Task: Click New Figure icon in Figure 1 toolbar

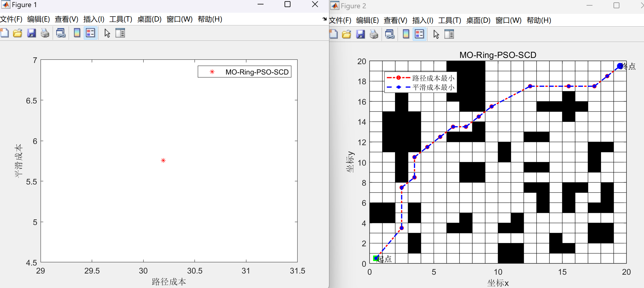Action: [4, 33]
